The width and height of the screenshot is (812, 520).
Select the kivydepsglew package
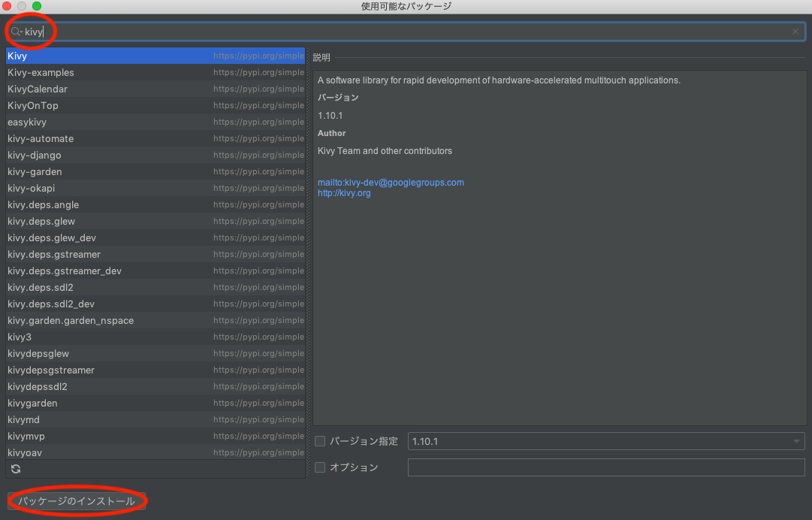tap(155, 354)
